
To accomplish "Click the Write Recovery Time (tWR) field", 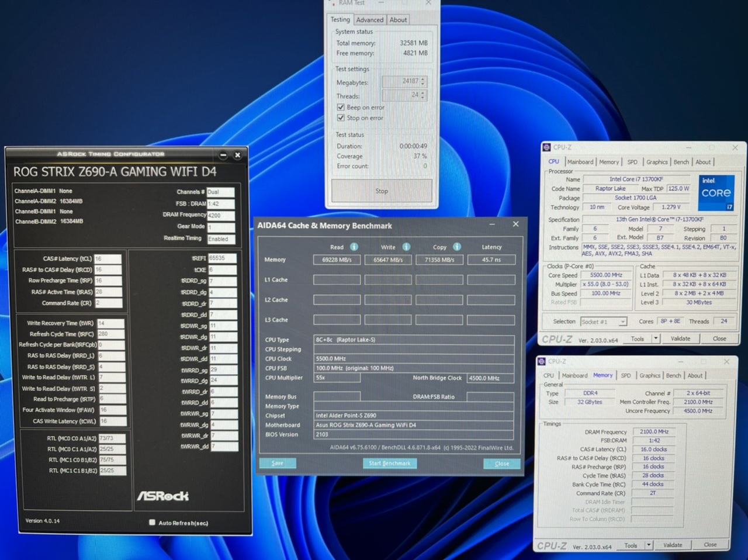I will (x=111, y=323).
